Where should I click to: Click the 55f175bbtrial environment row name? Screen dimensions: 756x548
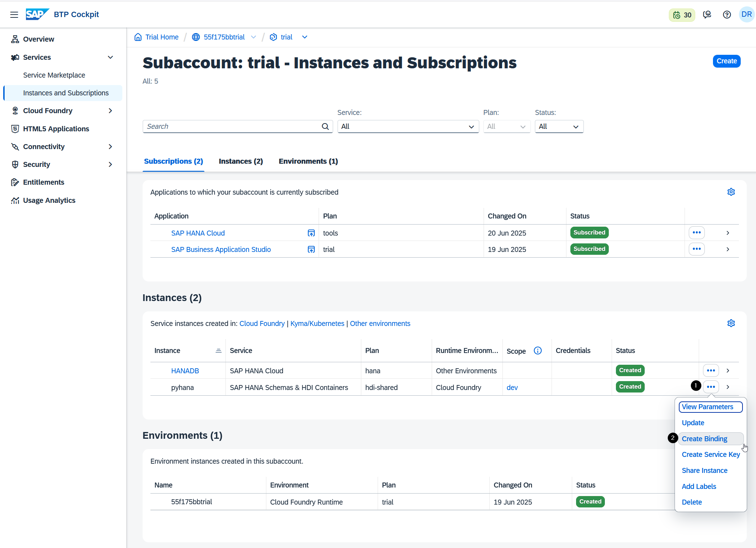191,502
